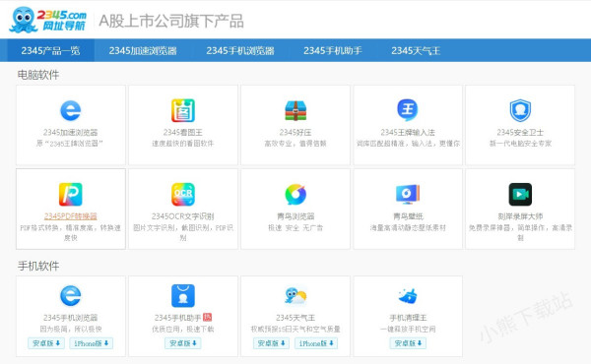This screenshot has height=364, width=591.
Task: Open the 2345安全卫士 shield icon
Action: tap(520, 110)
